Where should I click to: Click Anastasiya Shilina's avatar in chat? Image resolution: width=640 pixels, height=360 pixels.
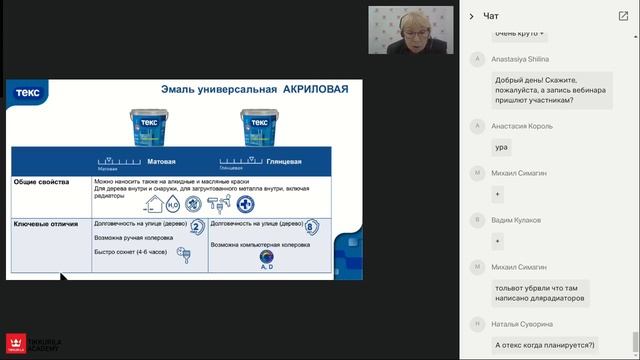click(478, 59)
